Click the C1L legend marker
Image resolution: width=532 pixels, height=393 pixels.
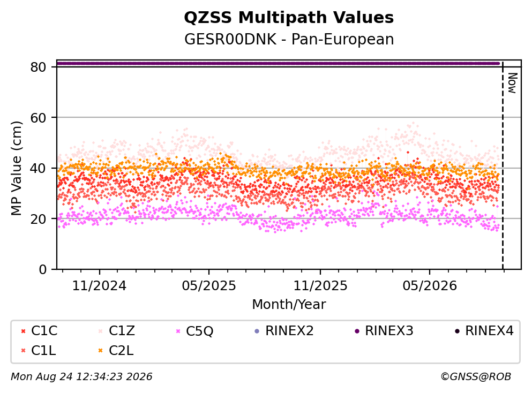point(24,351)
